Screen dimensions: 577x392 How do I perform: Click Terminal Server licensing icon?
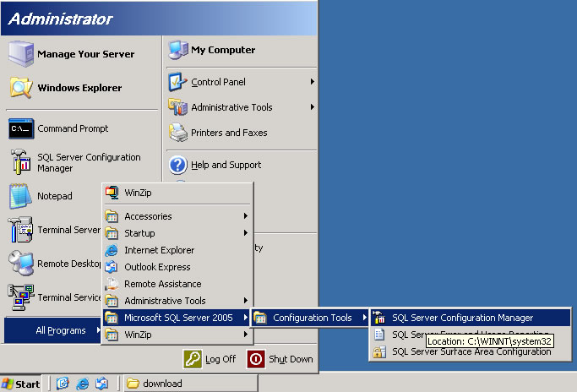pyautogui.click(x=20, y=230)
